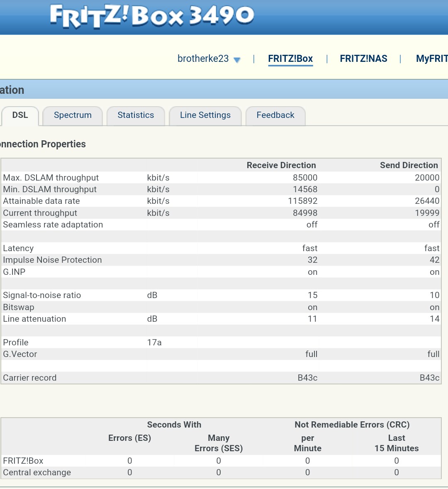This screenshot has width=448, height=489.
Task: Select the DSL tab
Action: [20, 115]
